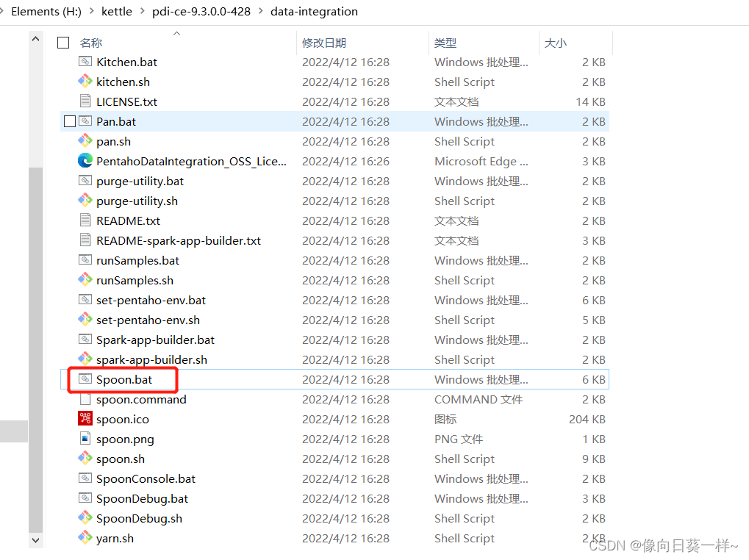Viewport: 749px width, 560px height.
Task: Go to kettle folder in the address bar
Action: coord(117,12)
